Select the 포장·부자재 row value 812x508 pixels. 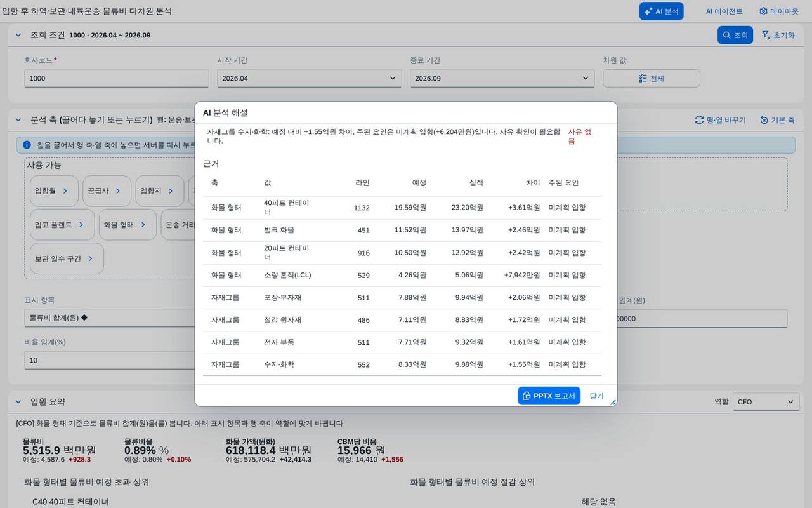tap(282, 297)
